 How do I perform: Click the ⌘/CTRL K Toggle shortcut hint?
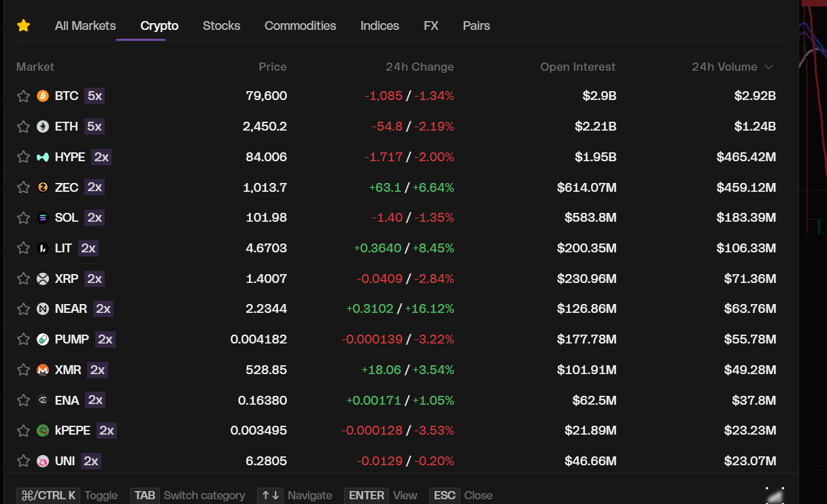point(67,495)
